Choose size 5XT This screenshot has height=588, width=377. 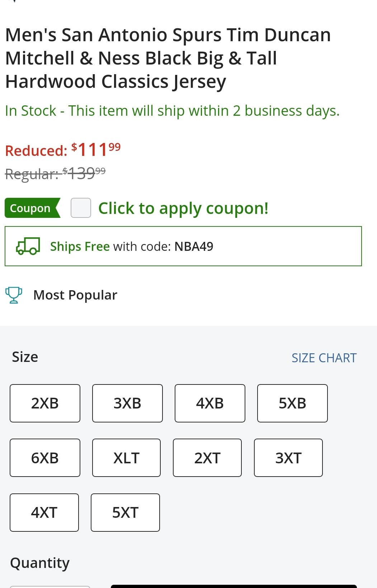pyautogui.click(x=125, y=512)
